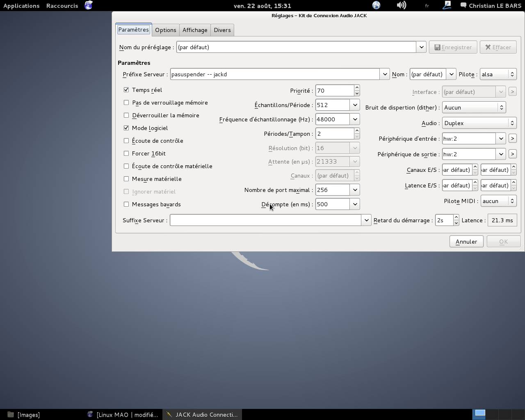
Task: Turn on Messages bavards
Action: [x=126, y=204]
